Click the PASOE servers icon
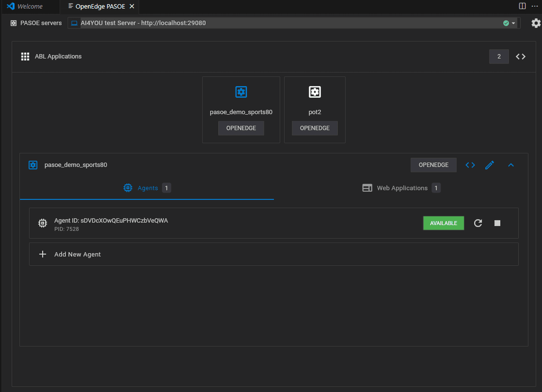Viewport: 542px width, 392px height. [14, 23]
